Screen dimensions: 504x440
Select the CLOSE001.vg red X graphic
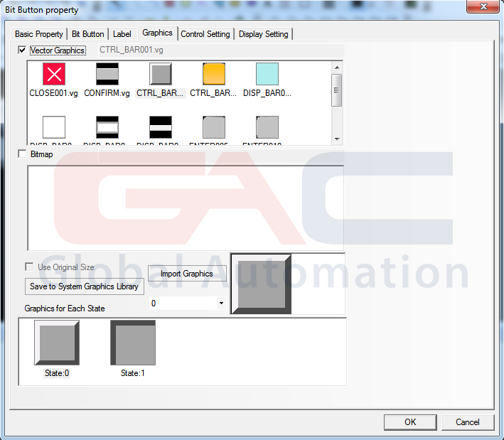pyautogui.click(x=54, y=74)
